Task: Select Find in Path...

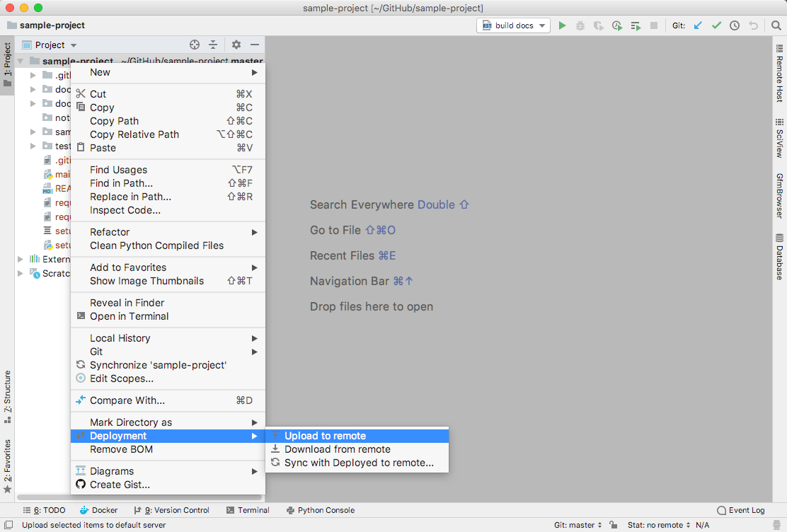Action: pos(168,183)
